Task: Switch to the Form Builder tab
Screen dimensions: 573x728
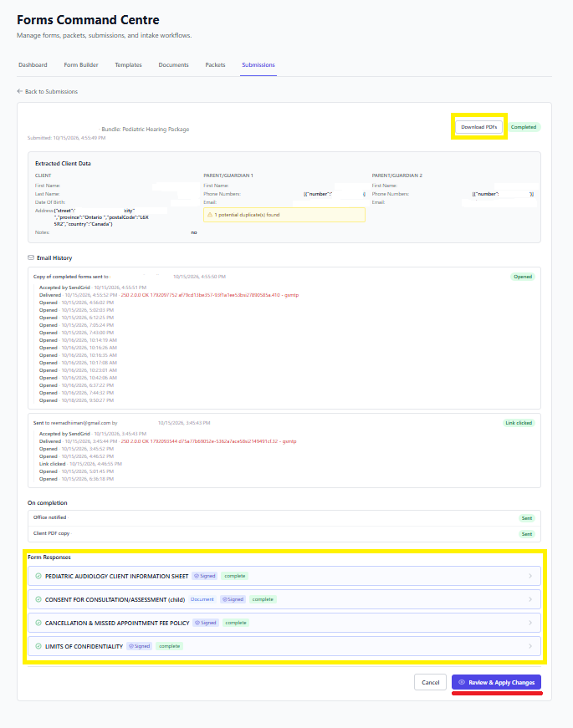Action: coord(81,65)
